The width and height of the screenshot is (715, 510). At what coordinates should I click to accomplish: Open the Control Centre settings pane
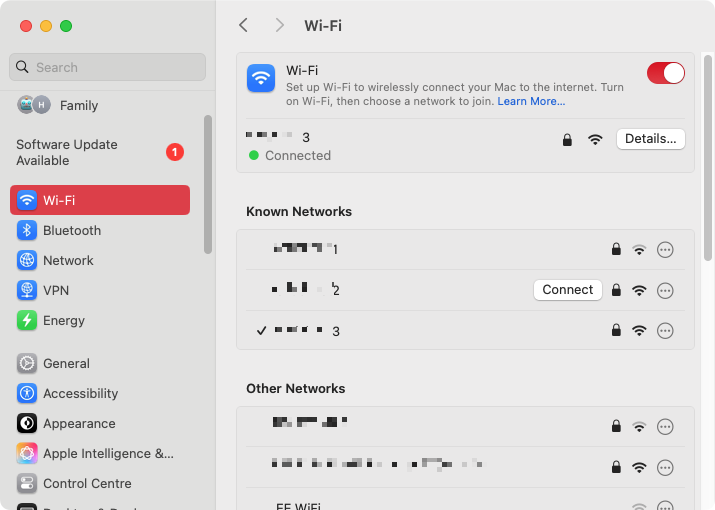(x=100, y=484)
